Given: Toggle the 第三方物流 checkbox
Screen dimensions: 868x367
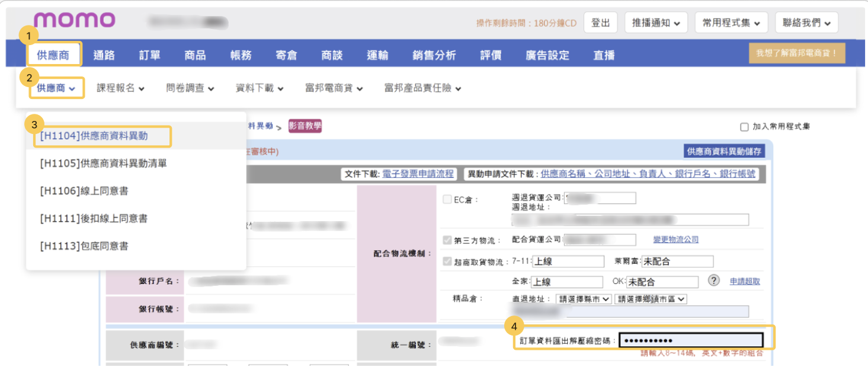Looking at the screenshot, I should tap(447, 240).
